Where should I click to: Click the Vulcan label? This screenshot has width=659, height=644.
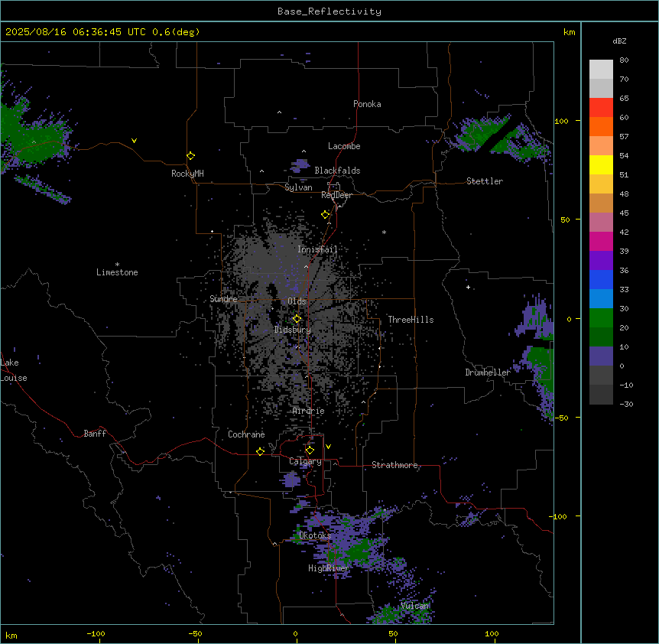[415, 606]
